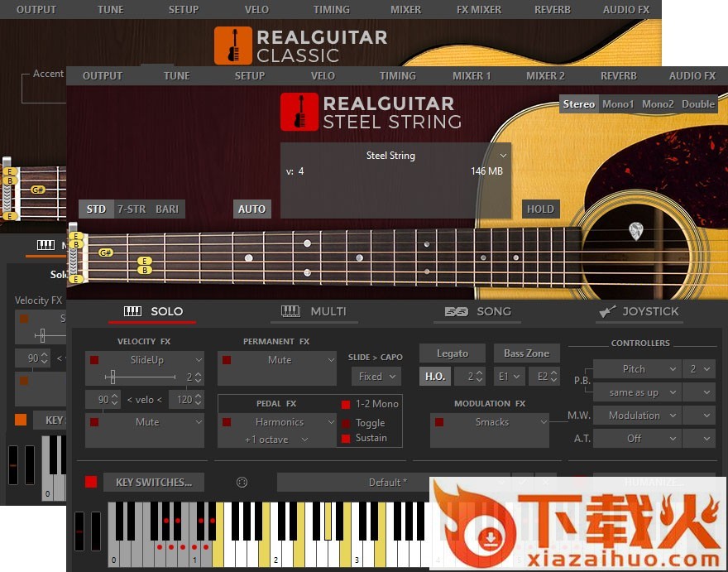Click the modulation wheel strip beside keyboard
Viewport: 728px width, 572px height.
coord(96,531)
